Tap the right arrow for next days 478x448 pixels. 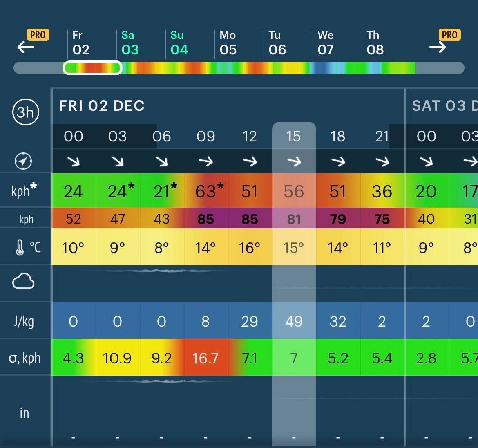(438, 47)
